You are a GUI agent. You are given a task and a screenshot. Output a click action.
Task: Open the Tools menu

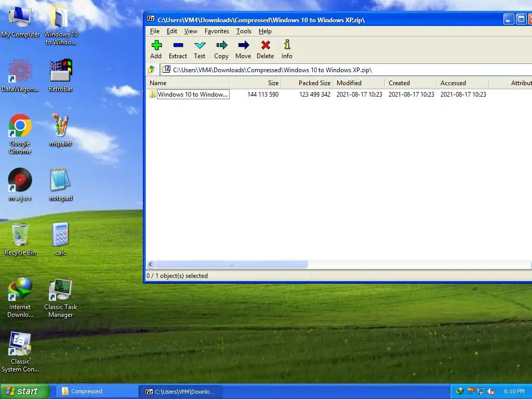coord(244,31)
